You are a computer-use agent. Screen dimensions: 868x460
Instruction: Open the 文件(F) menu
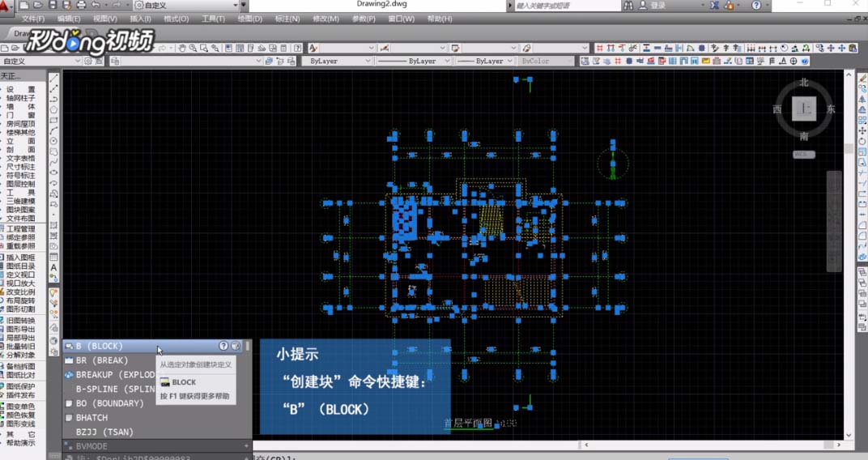click(x=33, y=19)
